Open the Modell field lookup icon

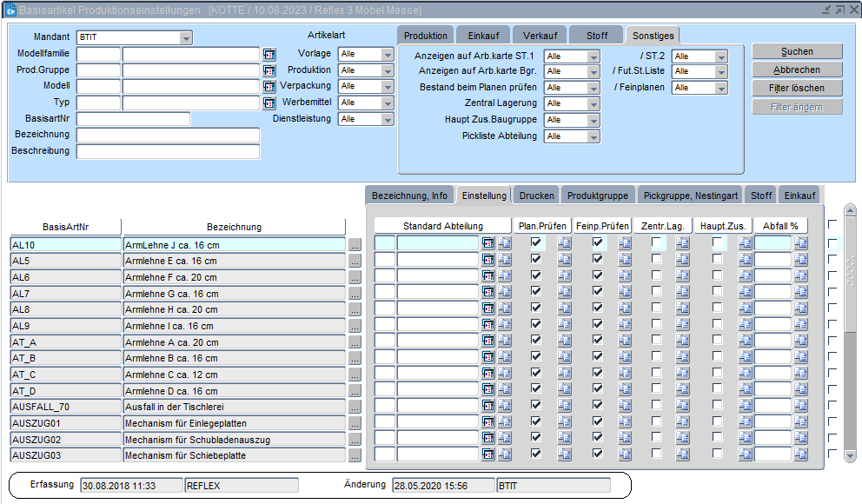click(x=269, y=87)
